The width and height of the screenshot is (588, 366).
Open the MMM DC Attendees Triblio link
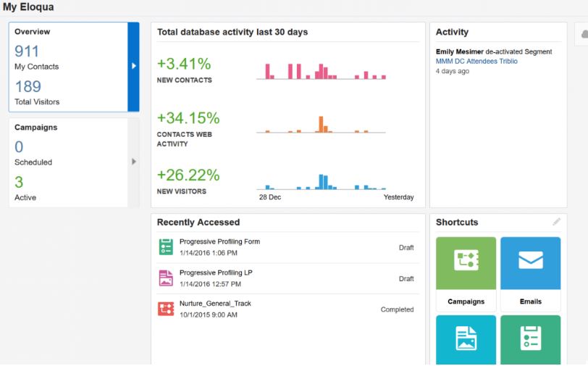[x=476, y=61]
